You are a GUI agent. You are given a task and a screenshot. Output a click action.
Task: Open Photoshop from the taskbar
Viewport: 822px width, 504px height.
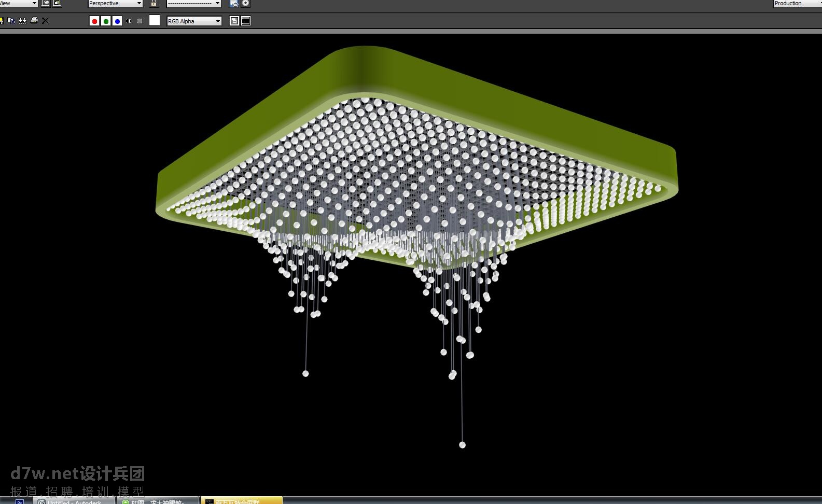coord(20,501)
